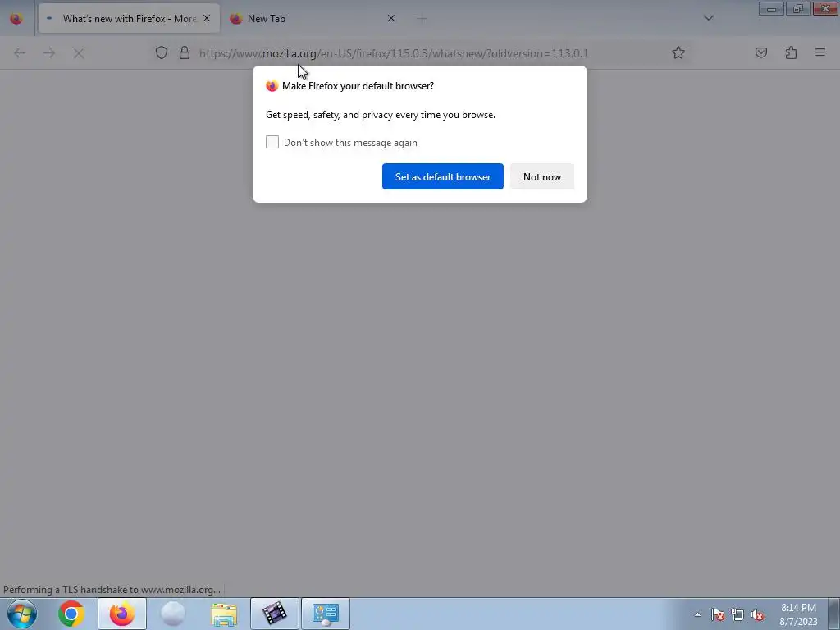Click 'Set as default browser' button
The height and width of the screenshot is (630, 840).
coord(442,176)
